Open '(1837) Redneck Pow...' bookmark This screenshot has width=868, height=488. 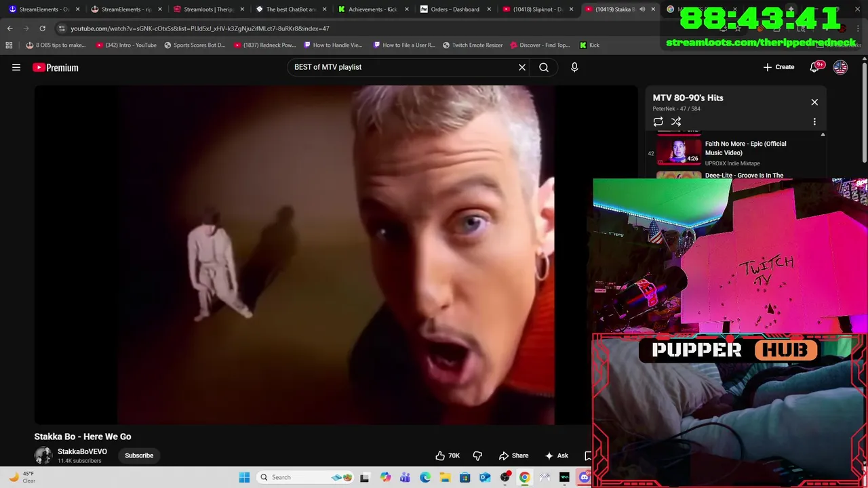(x=265, y=45)
